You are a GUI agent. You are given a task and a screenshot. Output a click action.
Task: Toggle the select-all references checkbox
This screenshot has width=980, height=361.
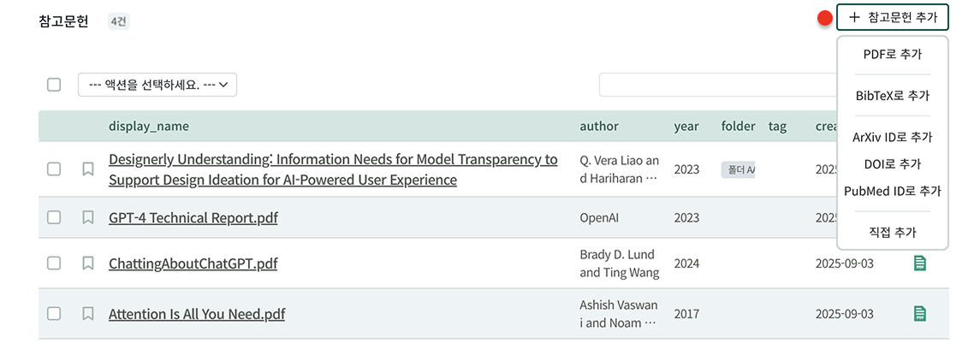54,85
